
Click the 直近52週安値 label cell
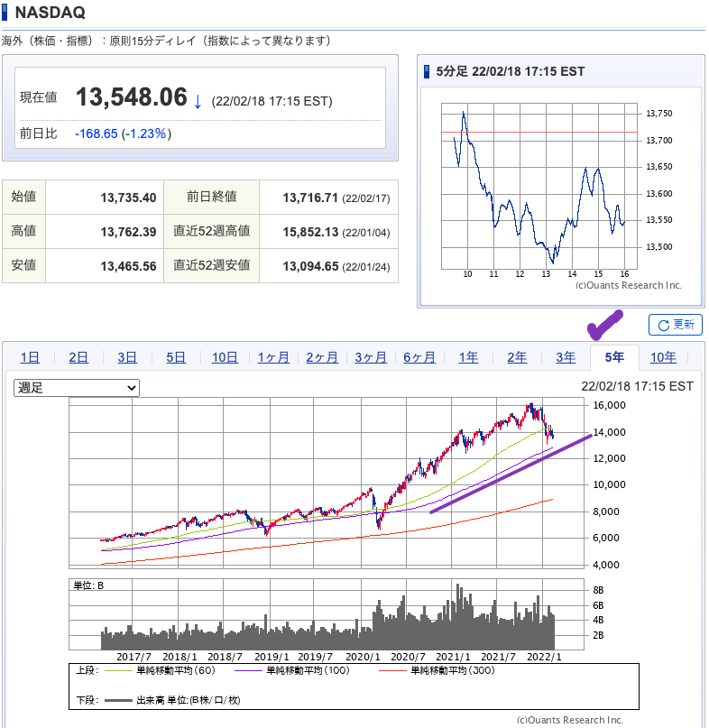pyautogui.click(x=212, y=265)
